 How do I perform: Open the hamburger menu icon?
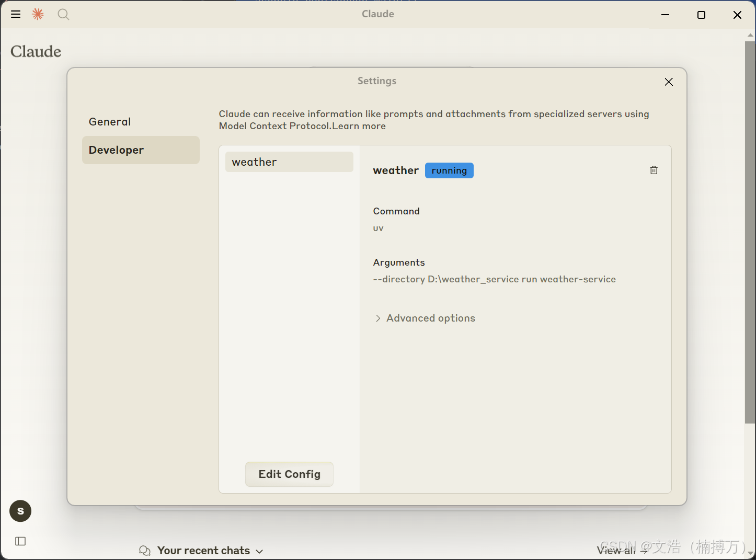tap(16, 14)
